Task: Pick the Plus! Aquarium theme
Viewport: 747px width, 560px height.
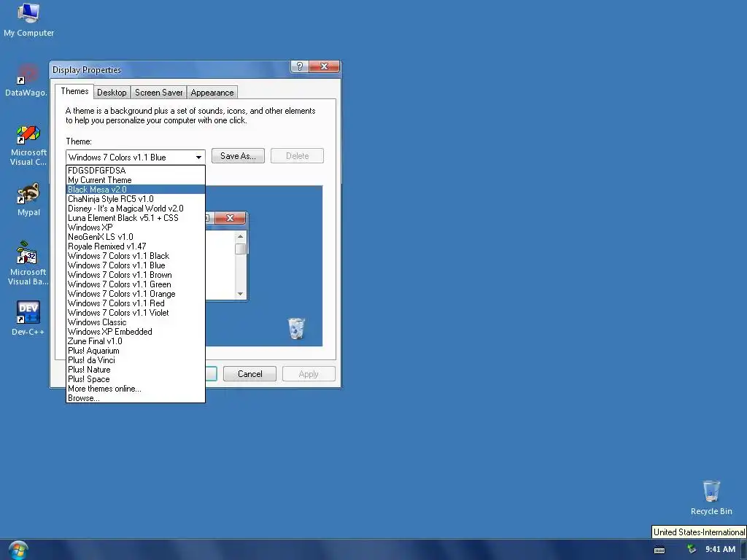Action: [x=135, y=351]
